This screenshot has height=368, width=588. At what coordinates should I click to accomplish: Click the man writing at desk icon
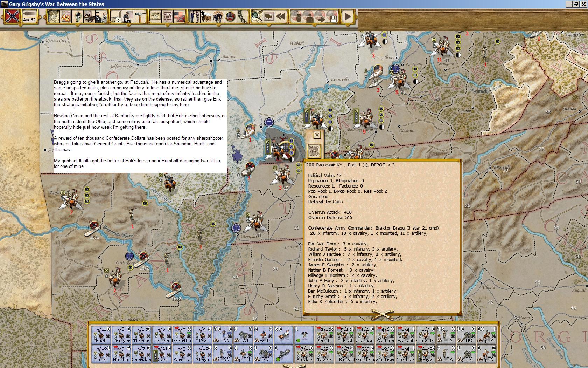[x=128, y=16]
